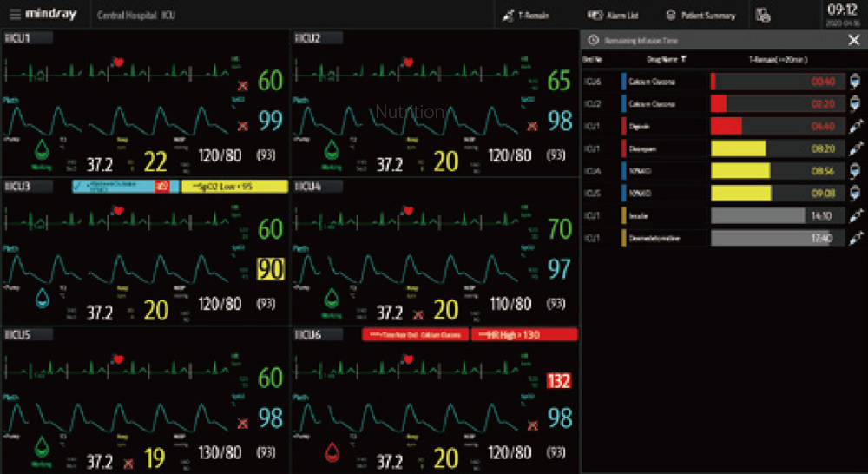Click the red alarm-reset icon in ICU3 banner
The image size is (868, 474).
(x=161, y=187)
